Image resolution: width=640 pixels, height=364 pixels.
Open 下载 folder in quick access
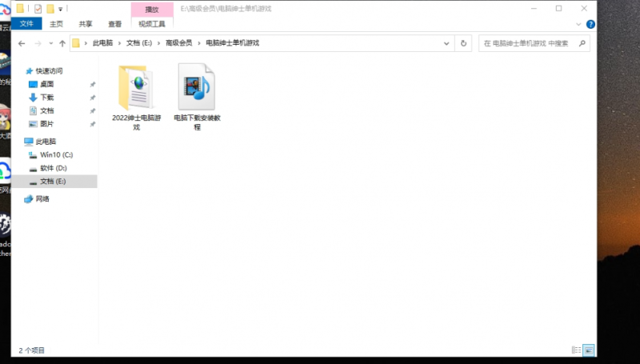(x=47, y=97)
